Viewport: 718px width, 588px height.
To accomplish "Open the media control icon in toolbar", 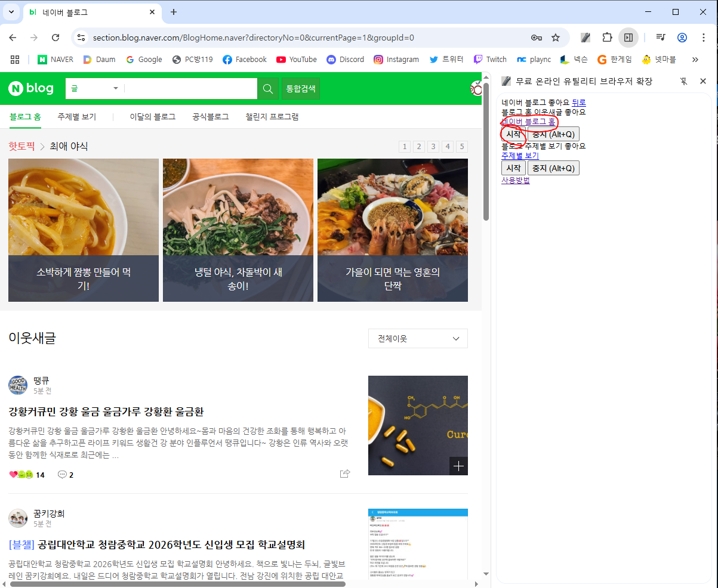I will (x=661, y=38).
